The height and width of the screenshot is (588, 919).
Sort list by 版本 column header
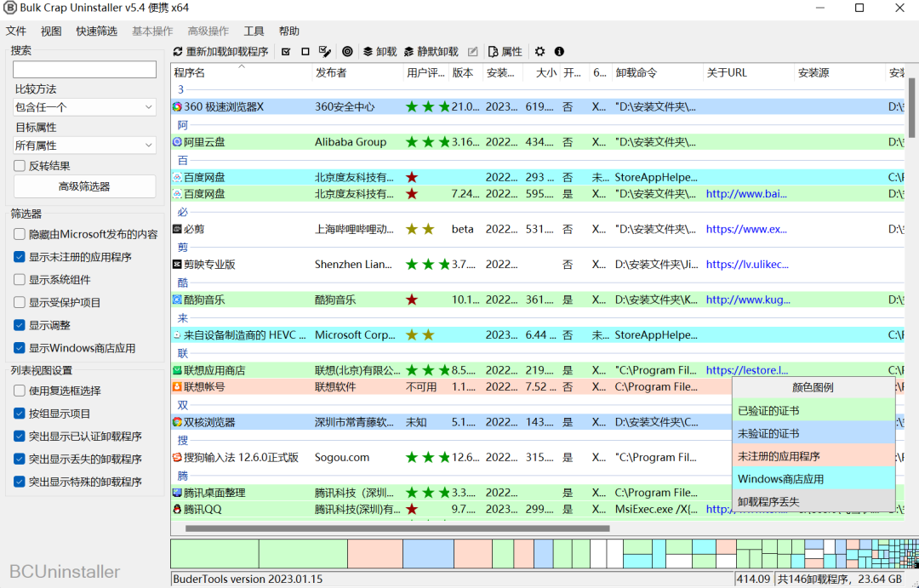466,72
